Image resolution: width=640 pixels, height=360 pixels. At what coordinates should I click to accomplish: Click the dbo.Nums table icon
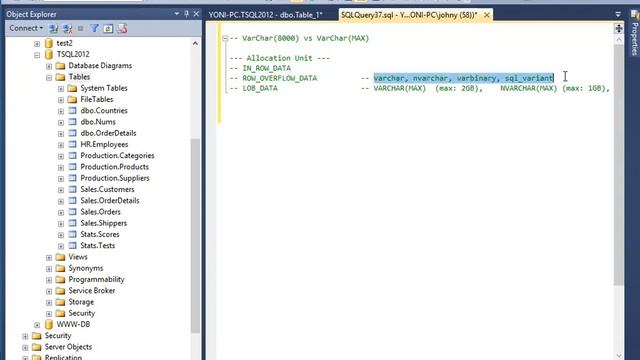click(x=72, y=122)
